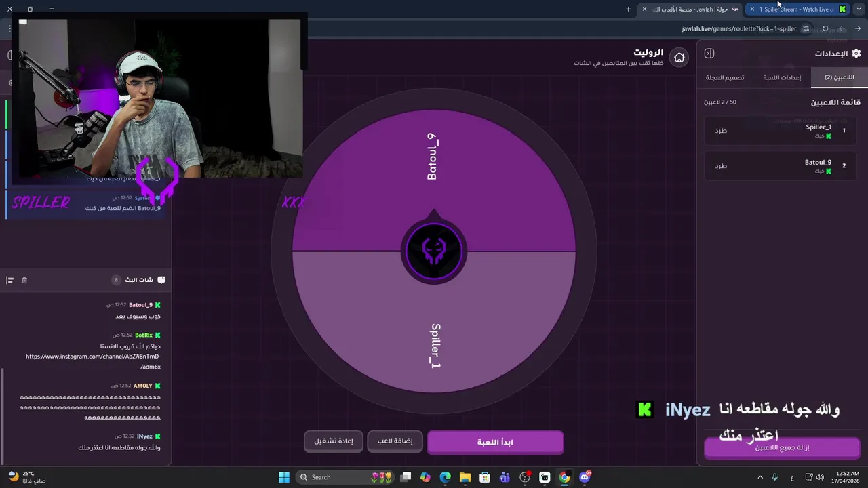This screenshot has width=868, height=488.
Task: Open Copilot from taskbar
Action: tap(425, 477)
